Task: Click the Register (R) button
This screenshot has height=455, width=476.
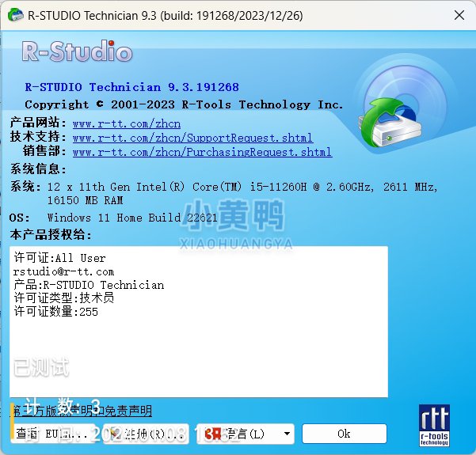Action: click(x=147, y=434)
